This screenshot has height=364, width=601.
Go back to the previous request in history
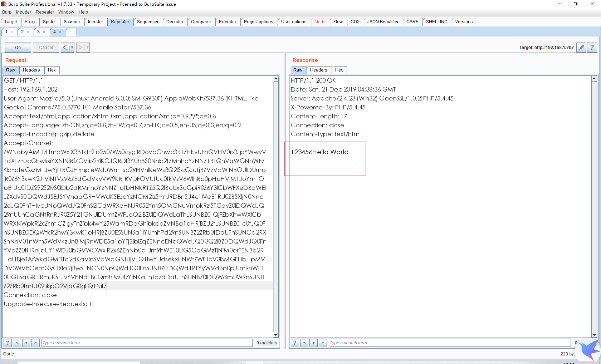[x=65, y=48]
